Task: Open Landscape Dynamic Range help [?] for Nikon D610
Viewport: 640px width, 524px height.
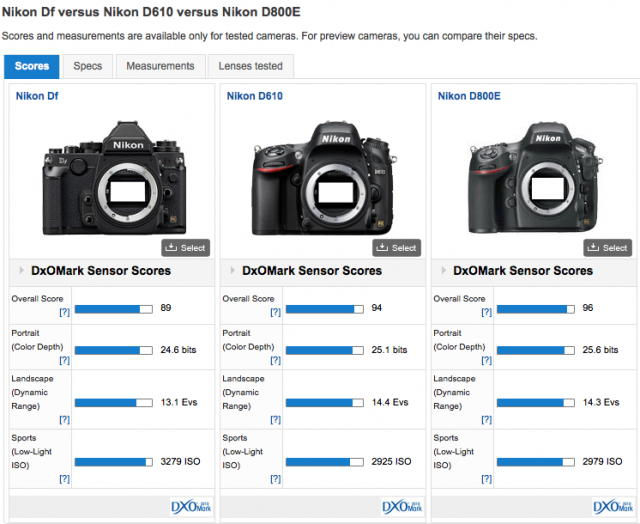Action: [276, 420]
